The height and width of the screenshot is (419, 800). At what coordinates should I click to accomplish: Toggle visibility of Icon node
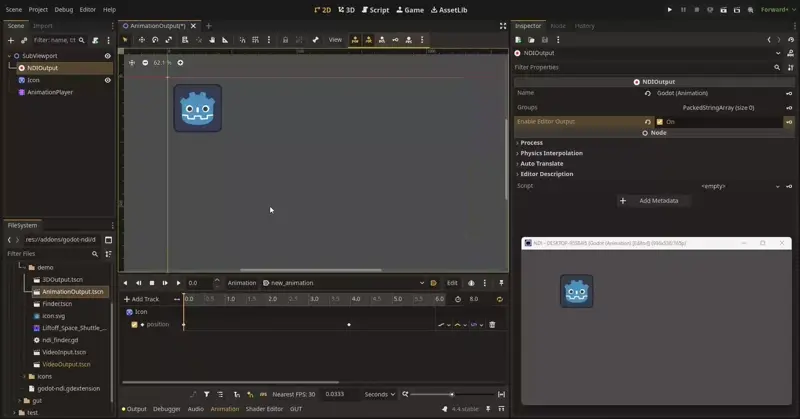(x=108, y=80)
